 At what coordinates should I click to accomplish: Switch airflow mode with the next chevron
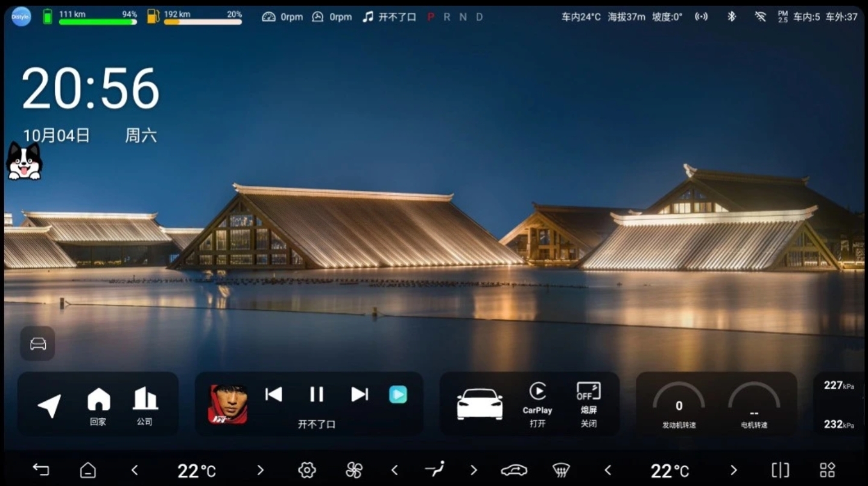coord(474,470)
